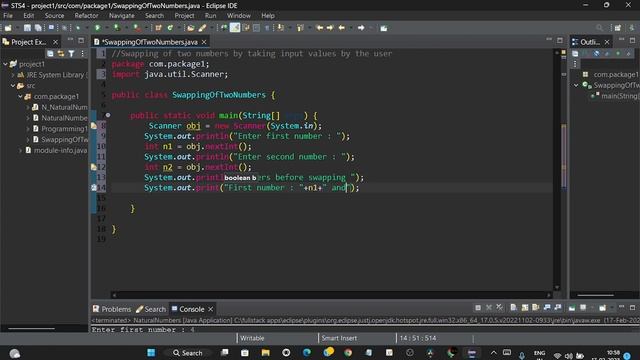Screen dimensions: 640x360
Task: Collapse the project1 tree node
Action: coord(5,64)
